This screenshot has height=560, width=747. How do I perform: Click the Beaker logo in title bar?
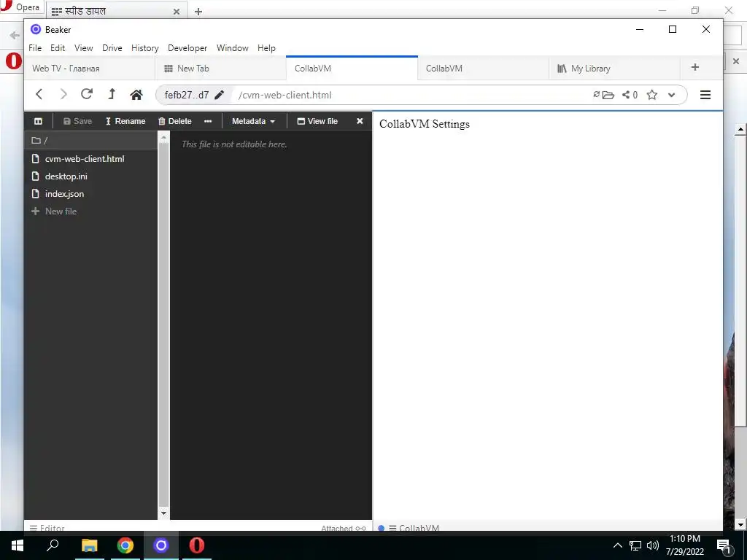click(x=36, y=29)
